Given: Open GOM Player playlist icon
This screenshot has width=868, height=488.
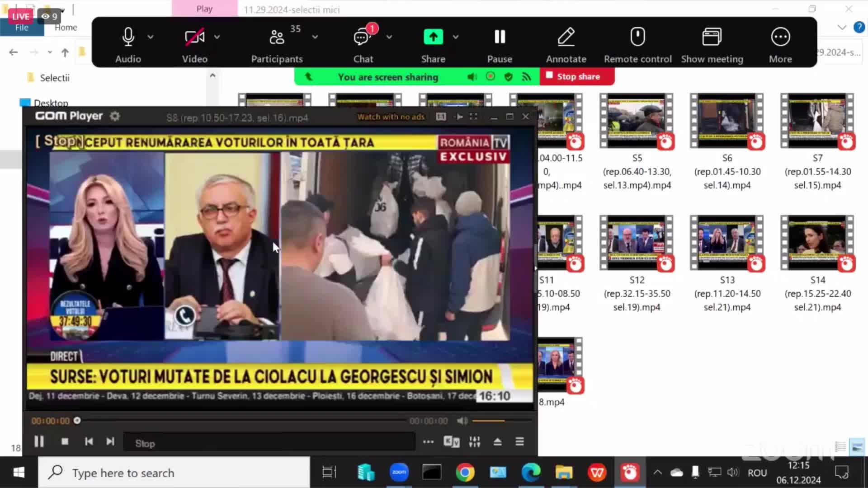Looking at the screenshot, I should [x=519, y=441].
